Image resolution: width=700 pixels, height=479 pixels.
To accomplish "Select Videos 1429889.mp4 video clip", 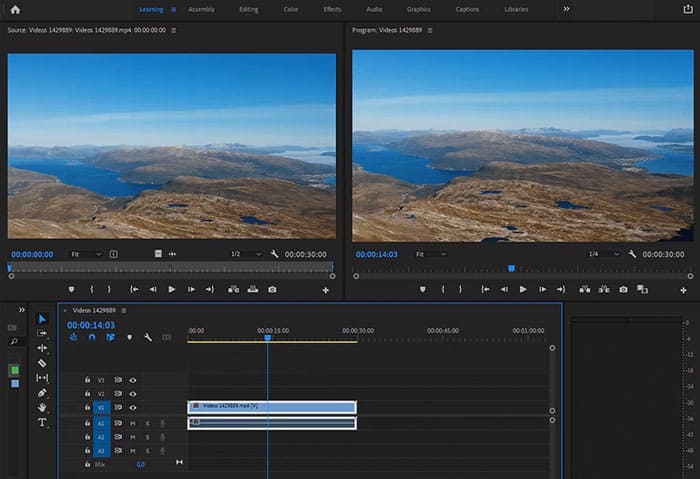I will pyautogui.click(x=272, y=407).
